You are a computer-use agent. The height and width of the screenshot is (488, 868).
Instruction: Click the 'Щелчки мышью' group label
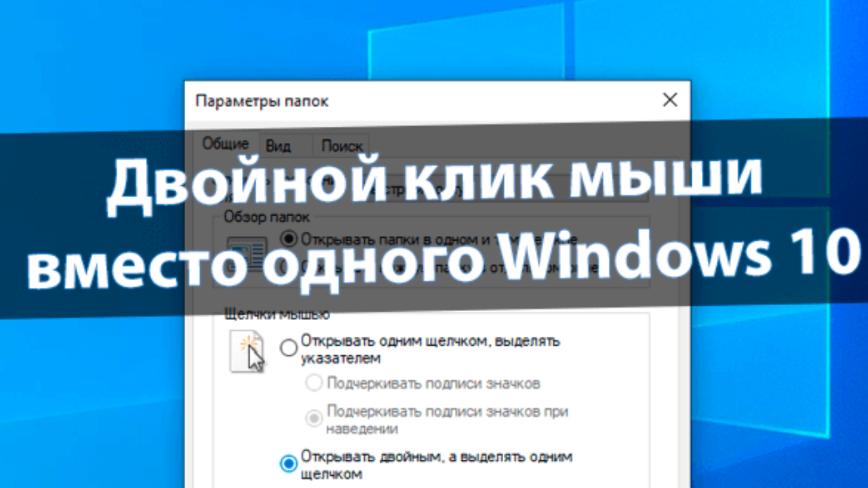[x=277, y=314]
